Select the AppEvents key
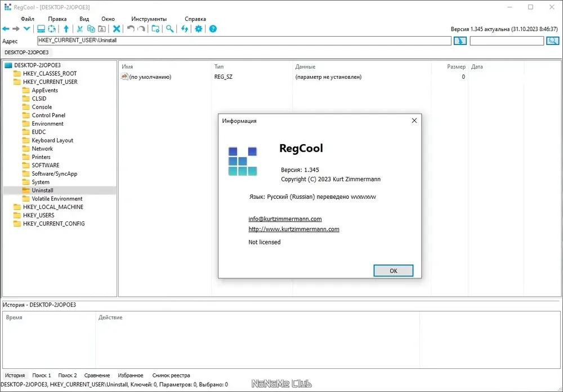Viewport: 563px width, 392px height. tap(45, 90)
